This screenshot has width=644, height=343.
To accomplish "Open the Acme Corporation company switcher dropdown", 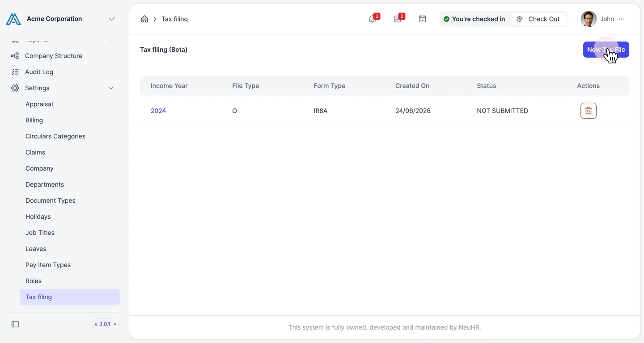I will click(x=112, y=19).
